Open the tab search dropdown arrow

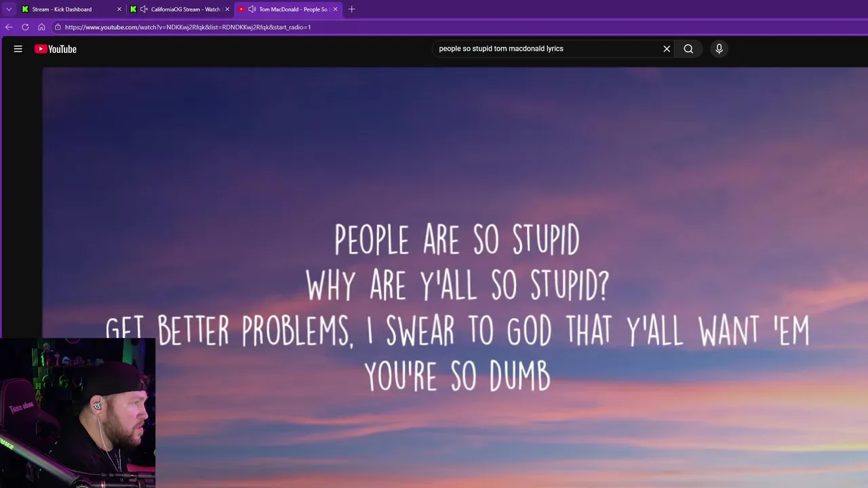(9, 9)
